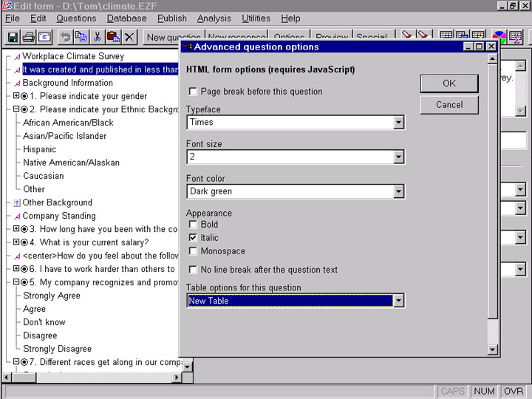Screen dimensions: 532x399
Task: Select the Asian/Pacific Islander response
Action: pyautogui.click(x=65, y=136)
